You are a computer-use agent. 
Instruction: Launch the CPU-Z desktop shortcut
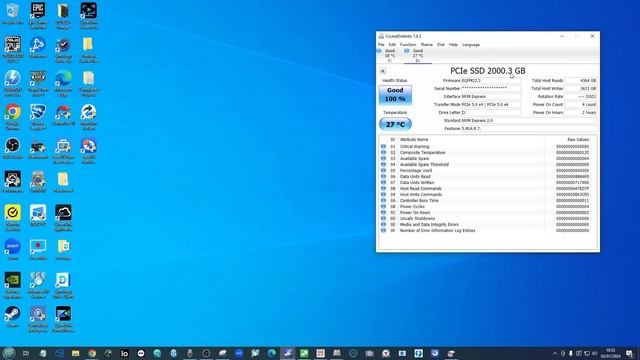coord(13,48)
